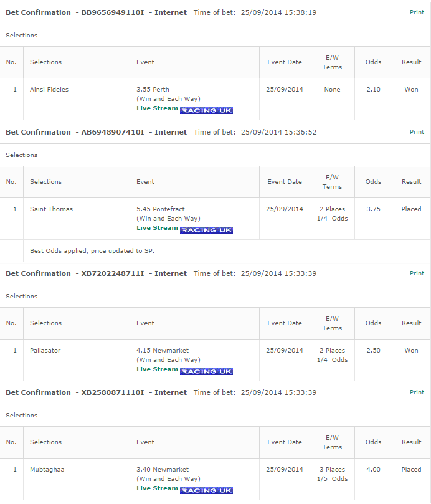
Task: Select the Saint Thomas selection name
Action: tap(52, 209)
